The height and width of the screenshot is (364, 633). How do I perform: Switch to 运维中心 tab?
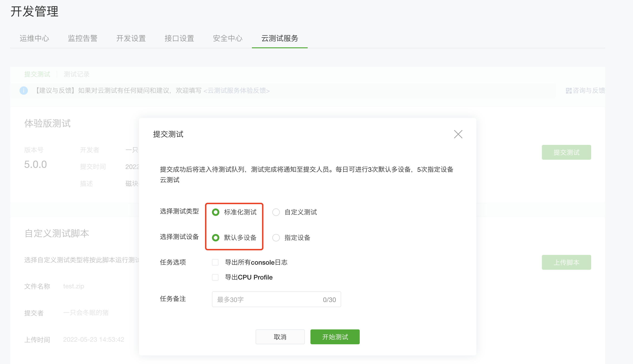[34, 38]
